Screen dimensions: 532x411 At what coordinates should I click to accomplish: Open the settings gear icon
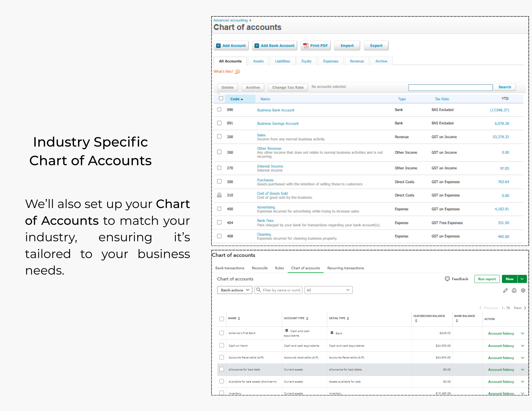click(x=523, y=290)
